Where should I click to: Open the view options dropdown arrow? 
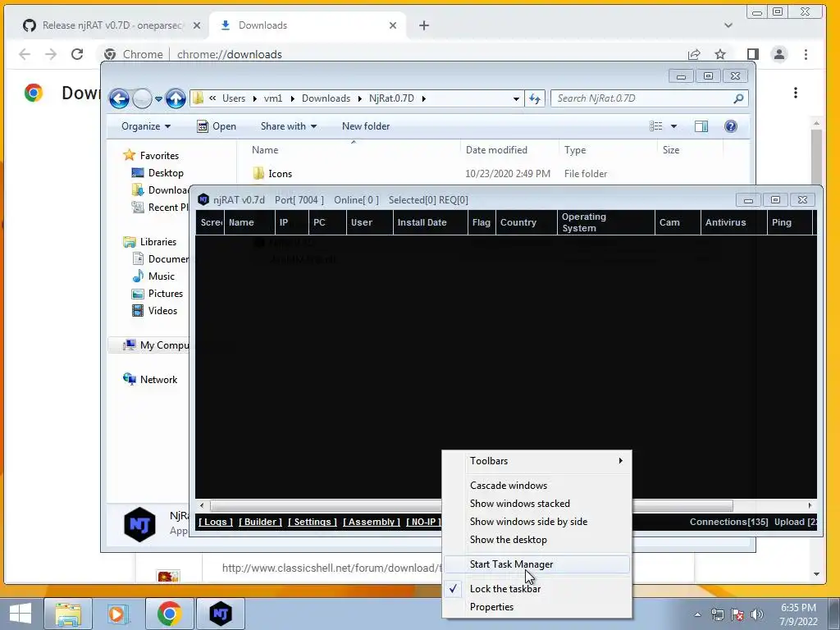click(x=674, y=126)
